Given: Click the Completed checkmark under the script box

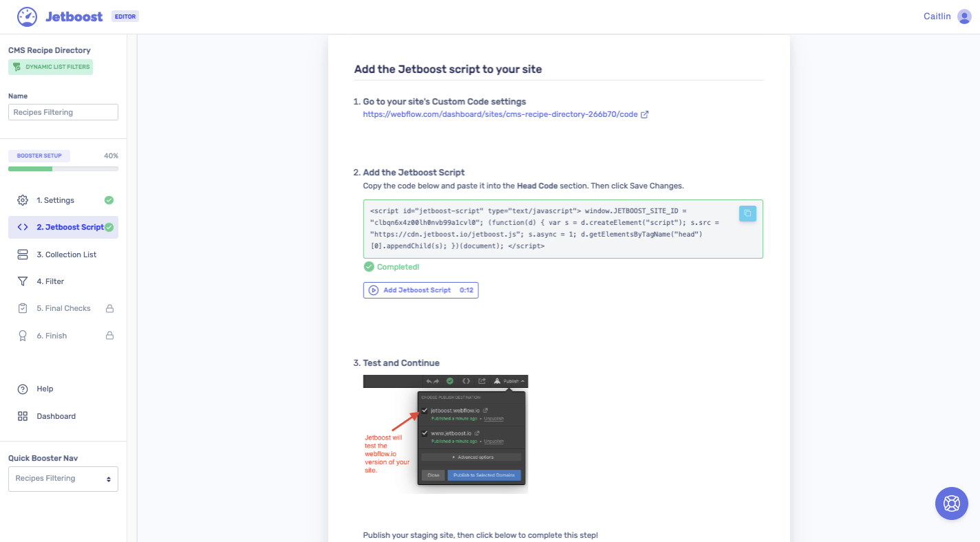Looking at the screenshot, I should click(369, 267).
